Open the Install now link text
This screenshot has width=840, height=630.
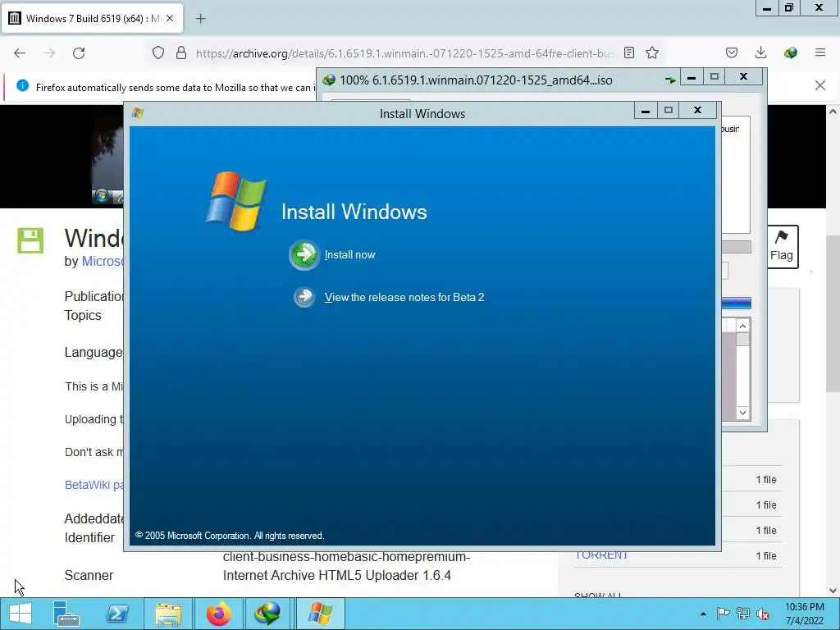click(x=349, y=255)
